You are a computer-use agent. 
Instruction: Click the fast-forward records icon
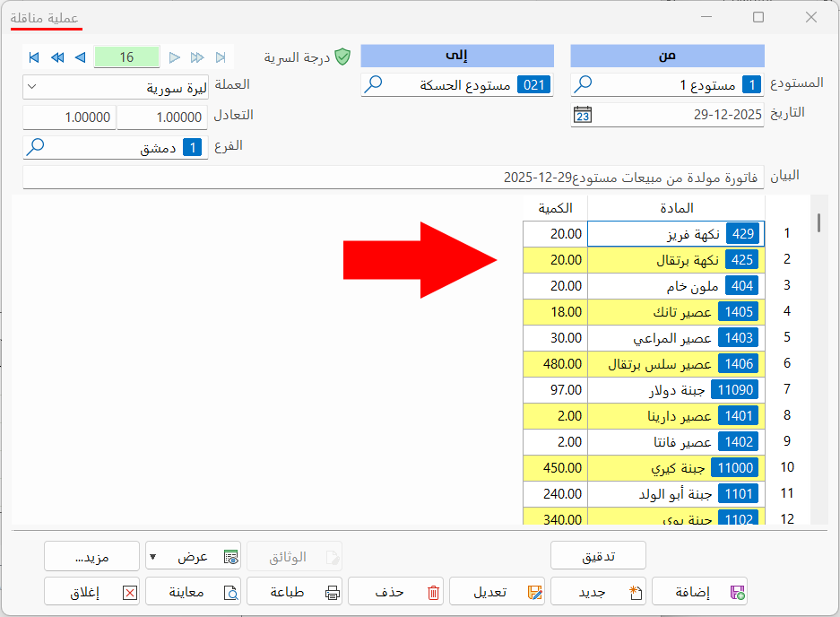(x=198, y=57)
